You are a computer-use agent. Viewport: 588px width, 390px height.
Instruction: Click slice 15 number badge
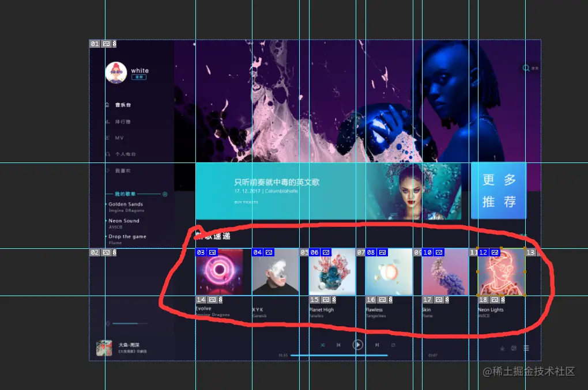point(314,300)
